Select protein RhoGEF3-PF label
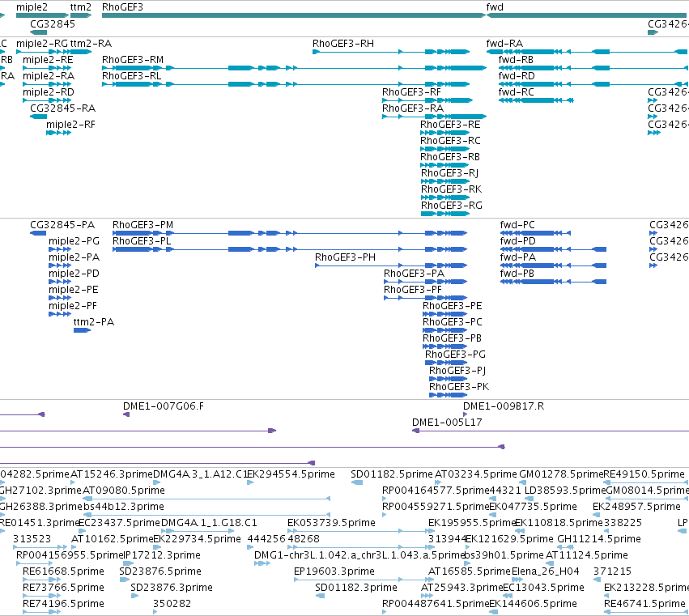Image resolution: width=689 pixels, height=616 pixels. pyautogui.click(x=413, y=290)
